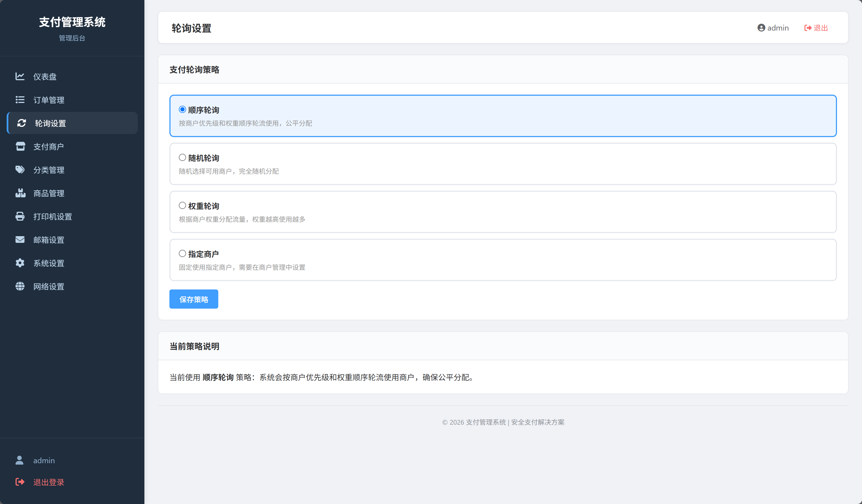
Task: Open 分类管理 in the sidebar
Action: click(x=72, y=170)
